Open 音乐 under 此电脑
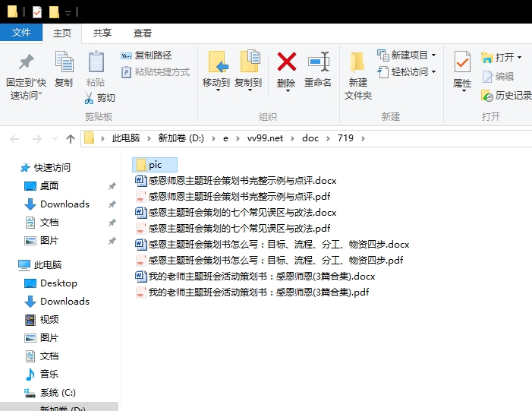Viewport: 532px width, 411px height. coord(42,374)
